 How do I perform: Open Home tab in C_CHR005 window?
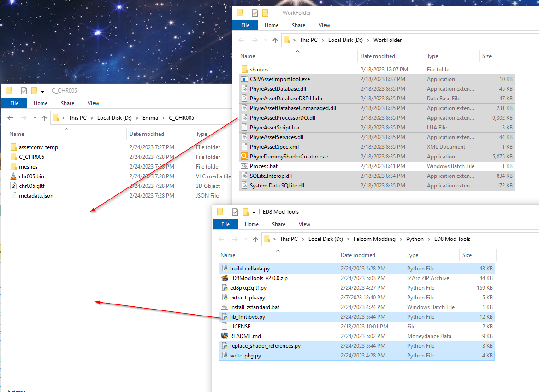click(x=41, y=103)
